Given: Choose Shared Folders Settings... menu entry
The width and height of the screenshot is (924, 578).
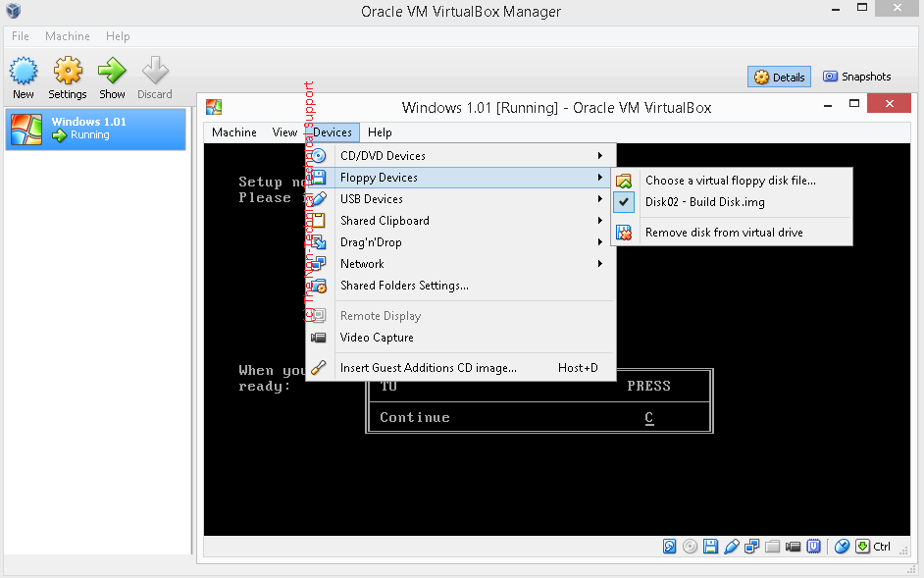Looking at the screenshot, I should pyautogui.click(x=461, y=286).
